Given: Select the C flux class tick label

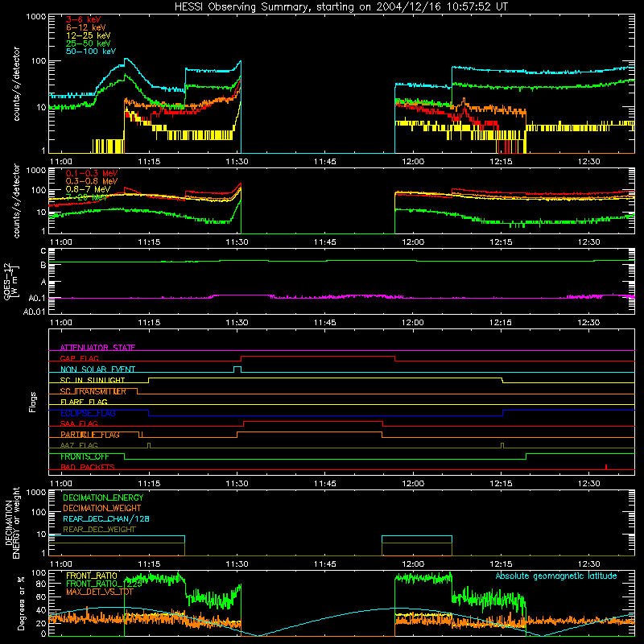Looking at the screenshot, I should point(43,251).
